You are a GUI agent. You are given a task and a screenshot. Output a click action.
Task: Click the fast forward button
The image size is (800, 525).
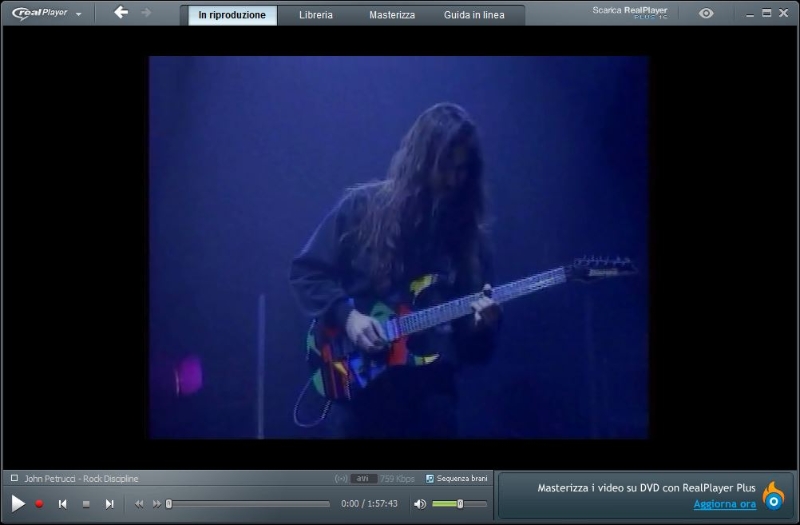pos(156,504)
